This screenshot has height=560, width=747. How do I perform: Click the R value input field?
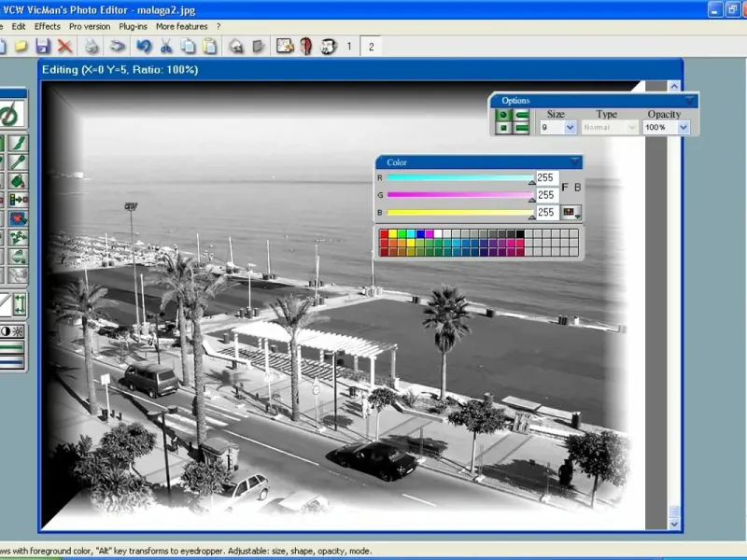tap(546, 177)
